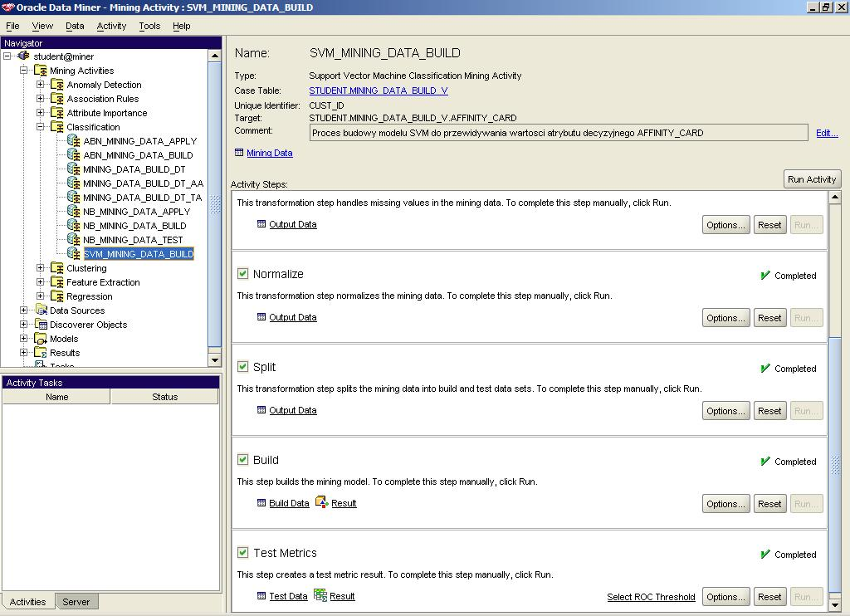Click the Attribute Importance folder icon
The width and height of the screenshot is (850, 616).
pyautogui.click(x=57, y=113)
